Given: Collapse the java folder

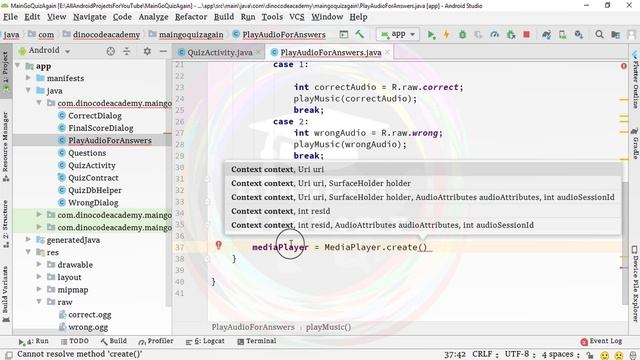Looking at the screenshot, I should [28, 90].
